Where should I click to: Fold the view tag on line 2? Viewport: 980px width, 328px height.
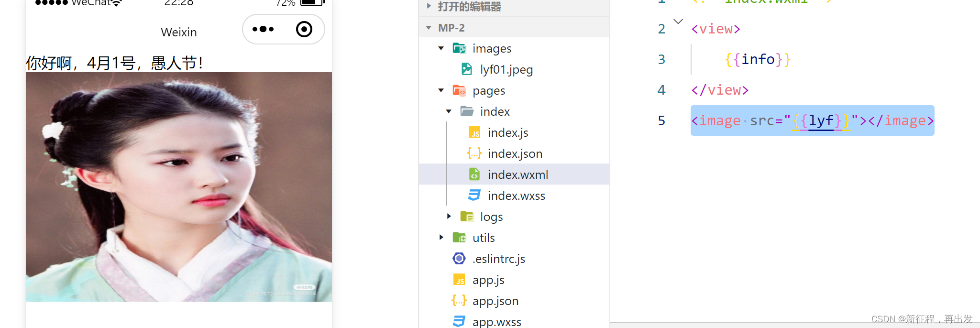tap(678, 22)
